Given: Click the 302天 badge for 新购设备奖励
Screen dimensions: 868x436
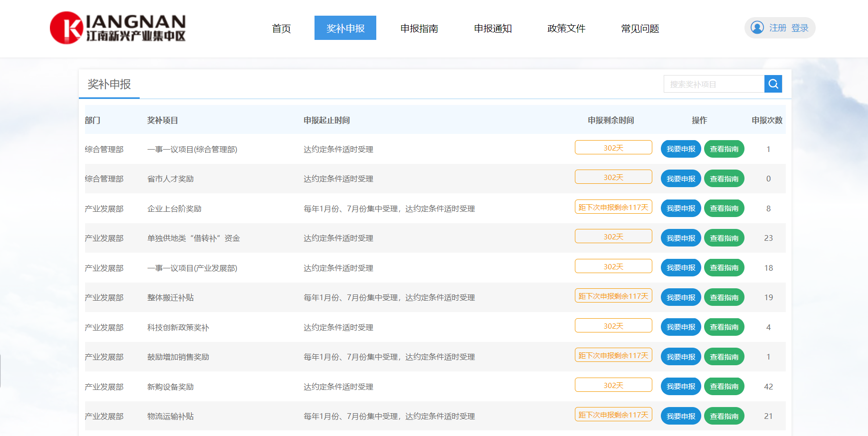Looking at the screenshot, I should tap(613, 385).
